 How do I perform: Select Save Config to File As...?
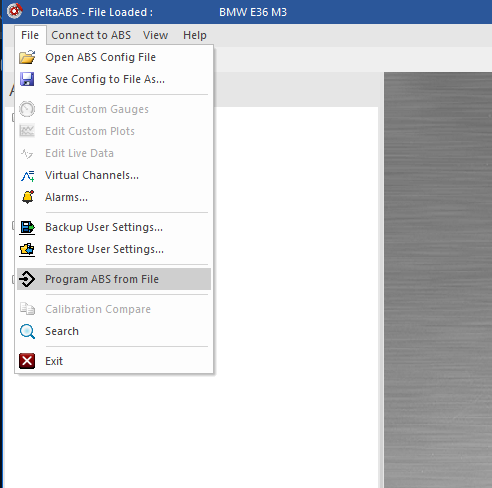click(114, 79)
